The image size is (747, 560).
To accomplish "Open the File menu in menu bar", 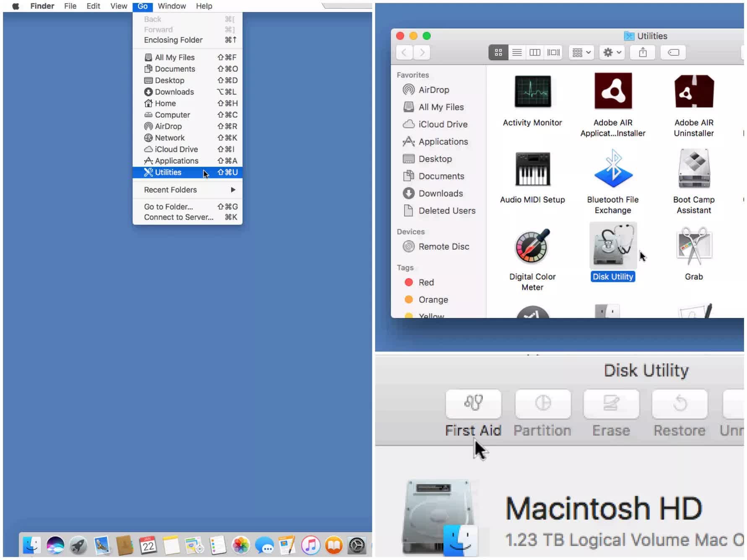I will click(70, 6).
